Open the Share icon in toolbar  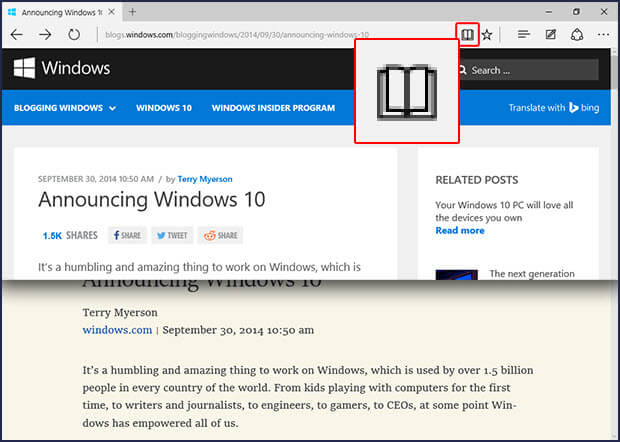577,35
